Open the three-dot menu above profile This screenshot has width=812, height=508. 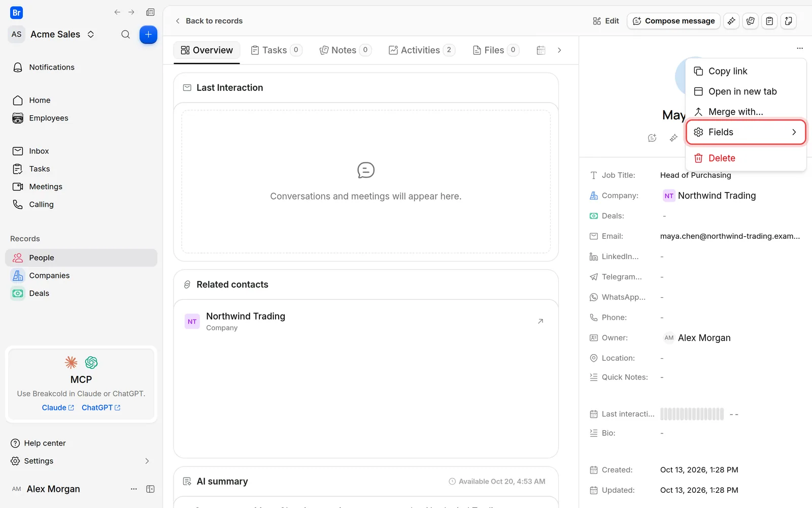tap(800, 48)
